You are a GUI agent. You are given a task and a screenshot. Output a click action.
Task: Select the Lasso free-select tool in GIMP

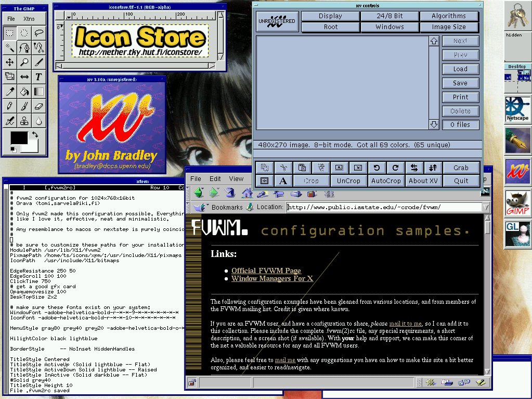click(x=38, y=33)
